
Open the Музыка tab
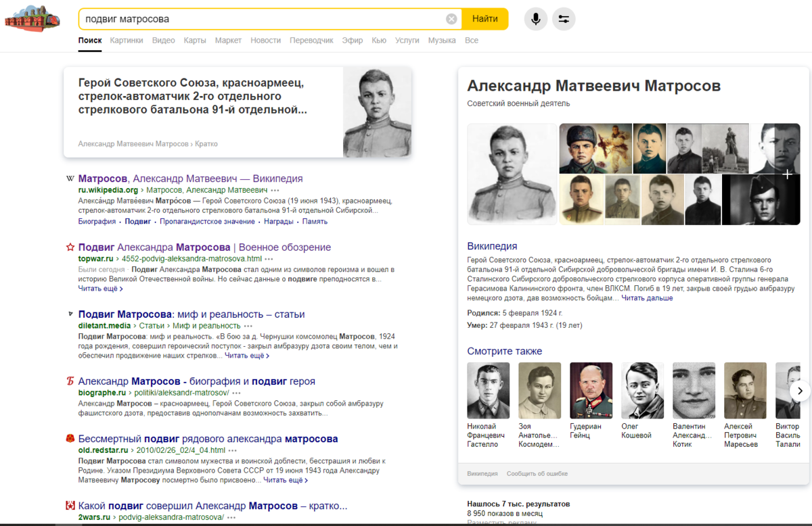(442, 41)
